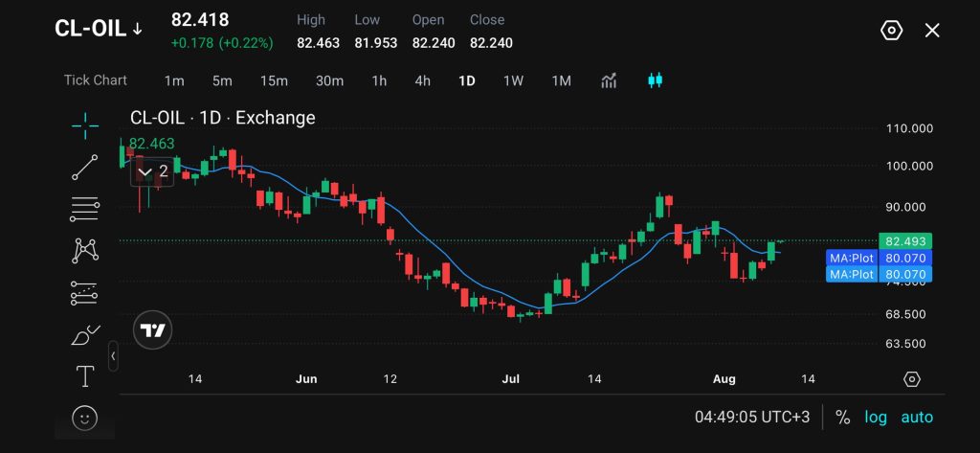Close the chart with X button
This screenshot has height=453, width=980.
pyautogui.click(x=932, y=30)
